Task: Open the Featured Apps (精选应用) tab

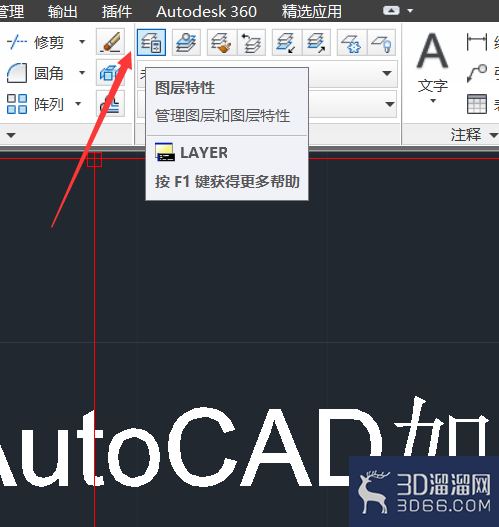Action: click(311, 11)
